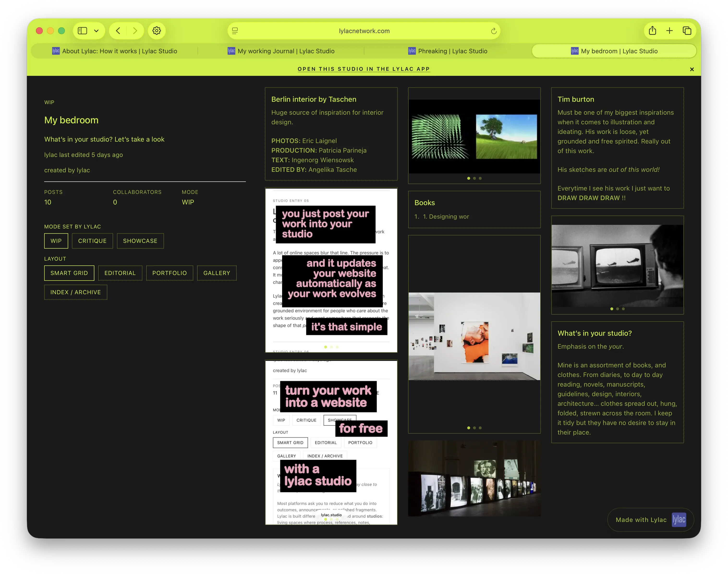This screenshot has width=728, height=574.
Task: Switch mode to CRITIQUE
Action: point(92,241)
